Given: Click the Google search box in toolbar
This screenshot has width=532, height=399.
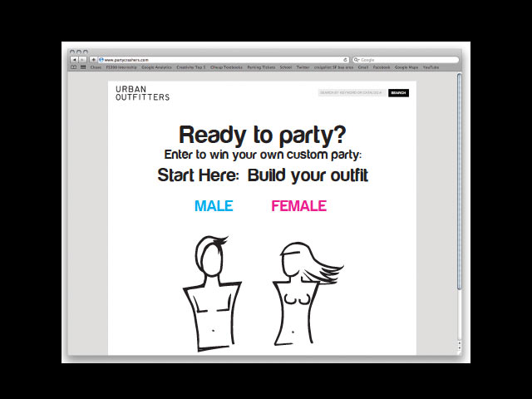Looking at the screenshot, I should [x=406, y=60].
